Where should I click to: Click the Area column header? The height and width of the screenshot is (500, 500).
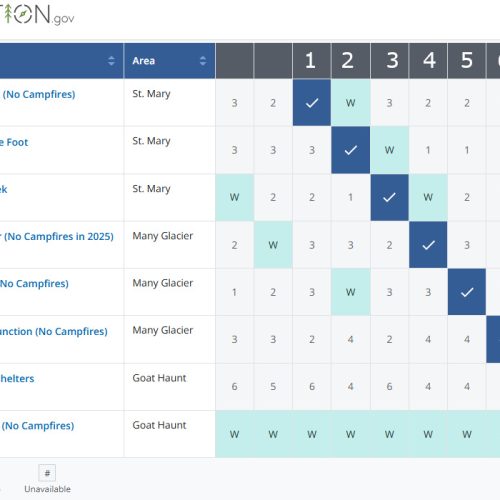click(169, 61)
